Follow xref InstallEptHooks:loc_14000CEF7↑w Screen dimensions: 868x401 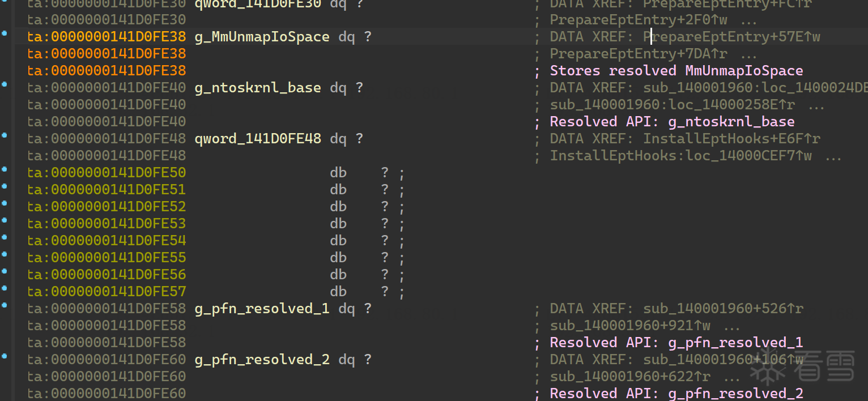click(x=681, y=156)
